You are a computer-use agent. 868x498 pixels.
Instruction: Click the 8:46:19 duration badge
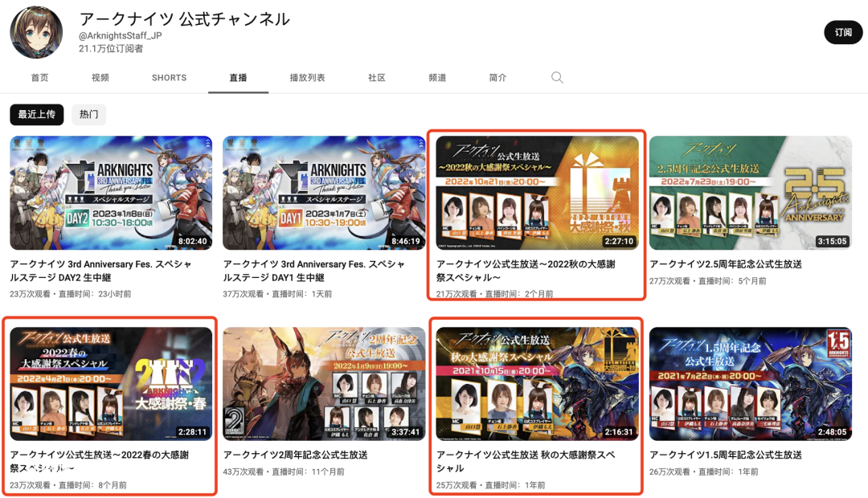[x=406, y=241]
